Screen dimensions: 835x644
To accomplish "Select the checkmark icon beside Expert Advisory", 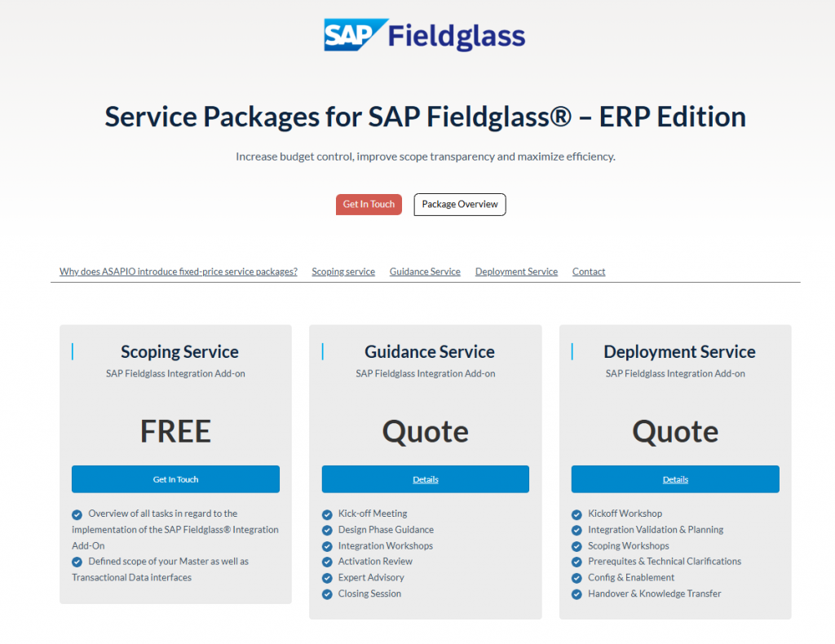I will click(327, 578).
